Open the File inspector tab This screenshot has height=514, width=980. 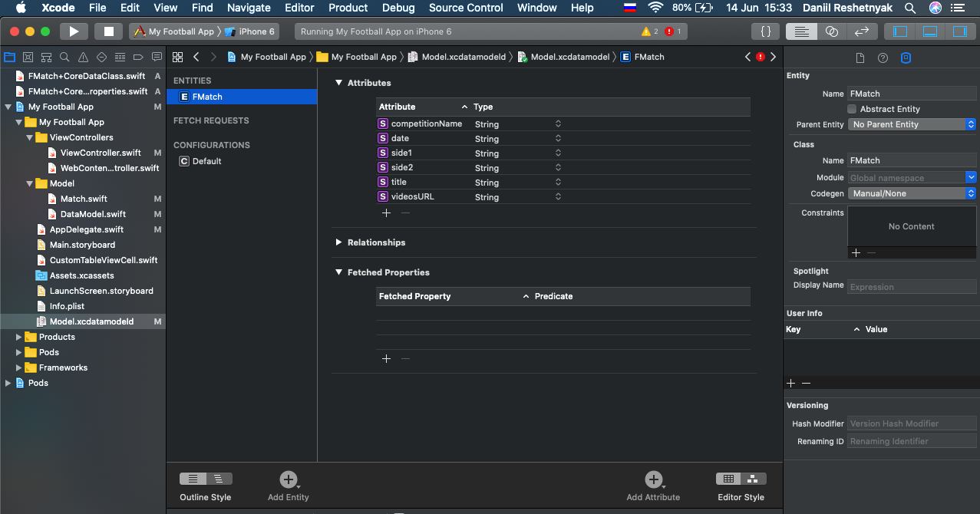(x=860, y=58)
